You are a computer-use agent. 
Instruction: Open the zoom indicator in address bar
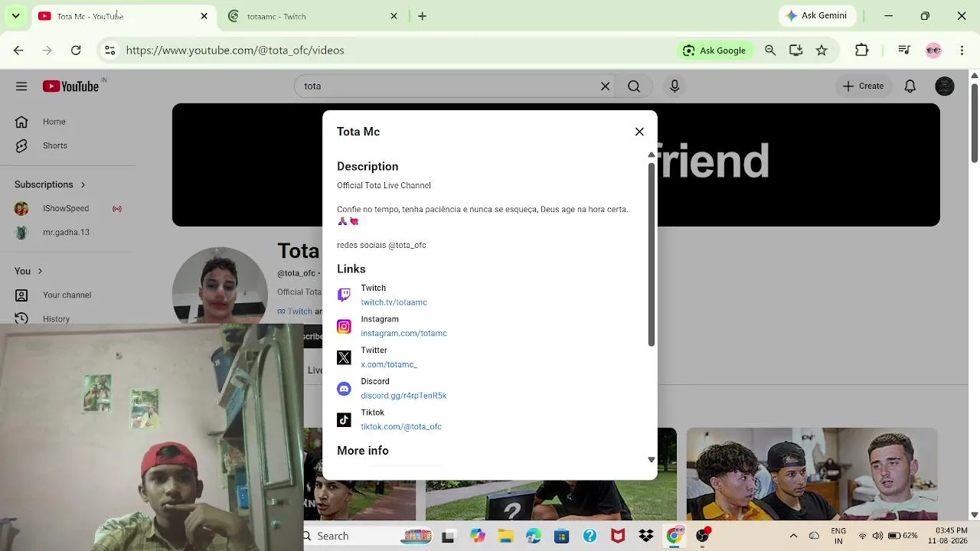click(770, 51)
